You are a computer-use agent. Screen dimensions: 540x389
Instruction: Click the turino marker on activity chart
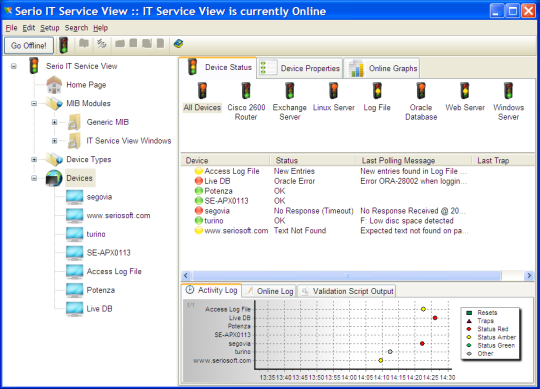pyautogui.click(x=390, y=351)
